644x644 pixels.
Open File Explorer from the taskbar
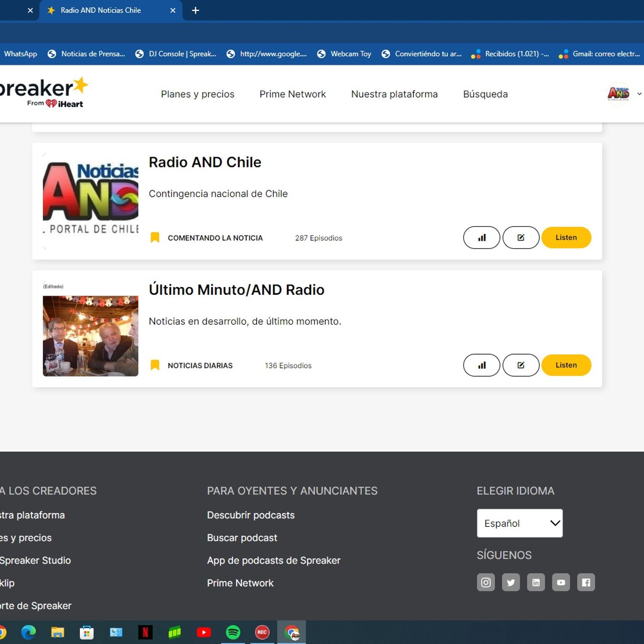coord(57,632)
